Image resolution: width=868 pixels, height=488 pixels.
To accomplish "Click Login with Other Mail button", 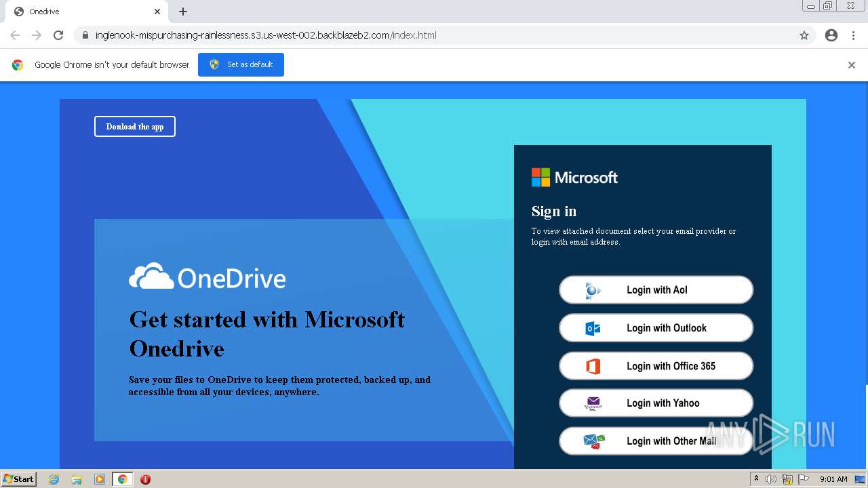I will point(656,441).
